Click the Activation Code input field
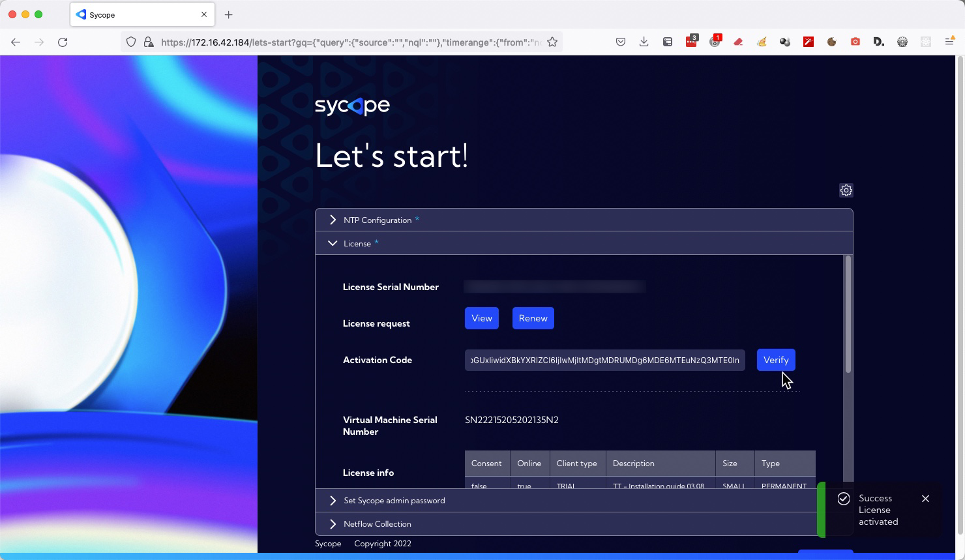 tap(605, 360)
